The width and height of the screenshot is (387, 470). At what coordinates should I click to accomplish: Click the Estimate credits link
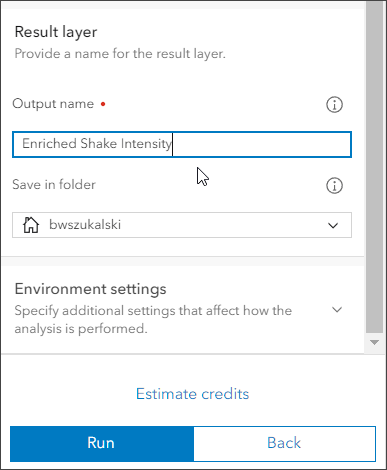click(x=192, y=394)
